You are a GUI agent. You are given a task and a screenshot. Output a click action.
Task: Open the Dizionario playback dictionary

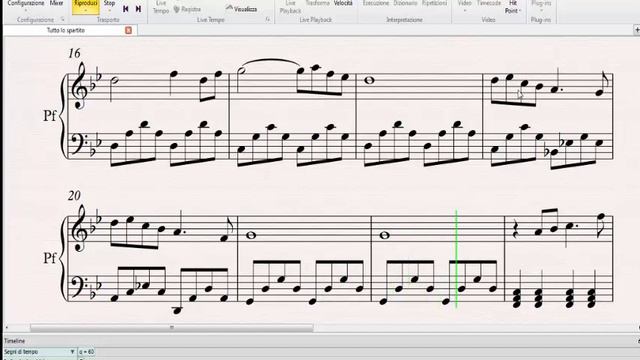(405, 3)
